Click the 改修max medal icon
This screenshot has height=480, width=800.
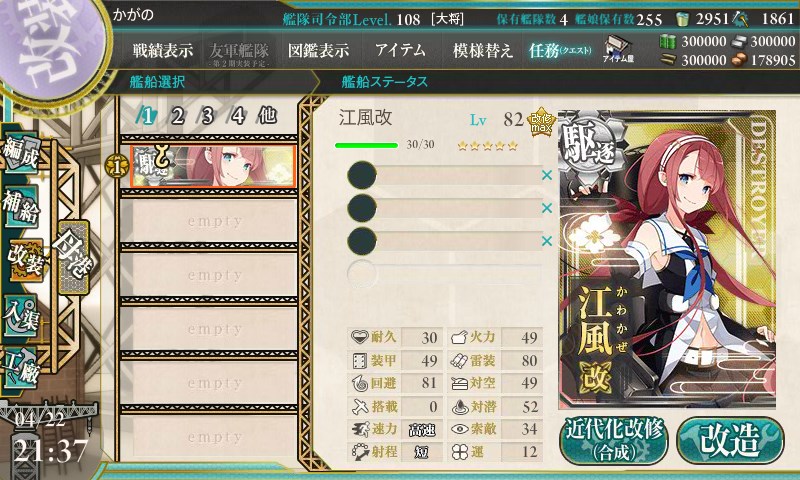(541, 121)
